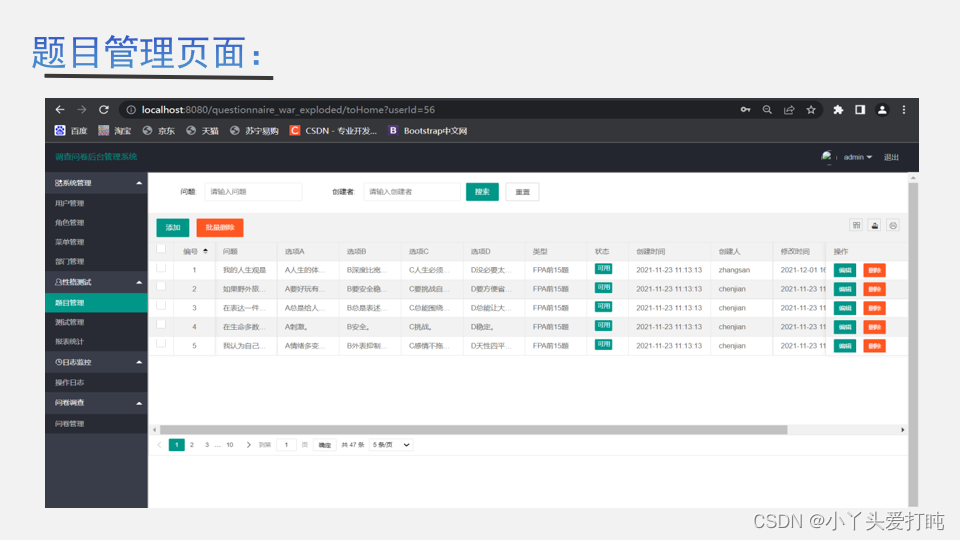Screen dimensions: 960x540
Task: Go to page 10 in pagination
Action: (230, 445)
